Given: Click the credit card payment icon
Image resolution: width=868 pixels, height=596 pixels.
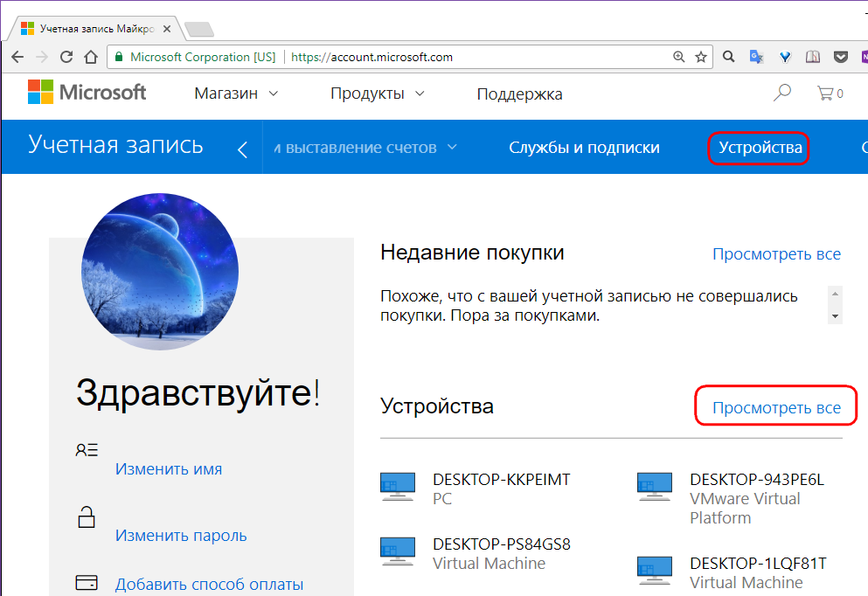Looking at the screenshot, I should pos(87,583).
